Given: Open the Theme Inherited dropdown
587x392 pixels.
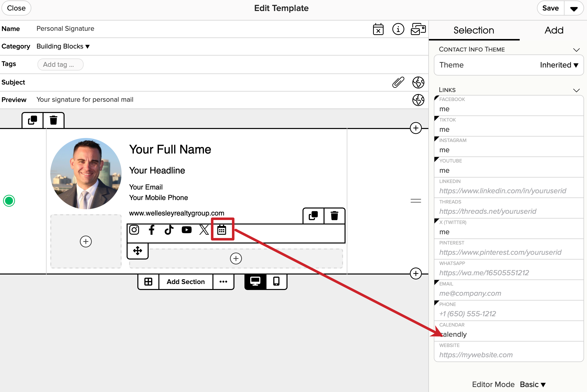Looking at the screenshot, I should pyautogui.click(x=559, y=65).
